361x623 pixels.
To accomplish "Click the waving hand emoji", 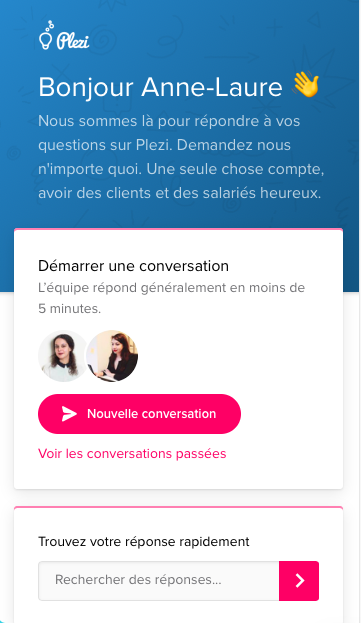I will tap(306, 85).
